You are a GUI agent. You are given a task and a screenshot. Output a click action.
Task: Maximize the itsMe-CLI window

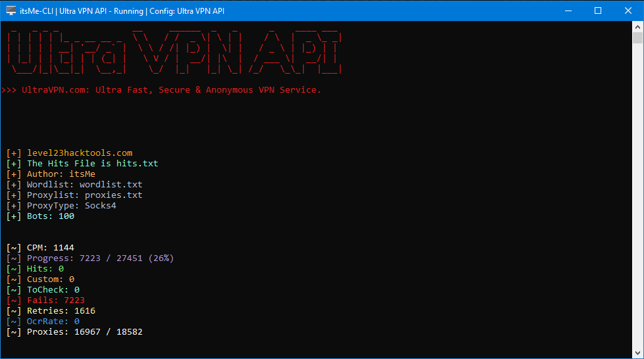598,11
